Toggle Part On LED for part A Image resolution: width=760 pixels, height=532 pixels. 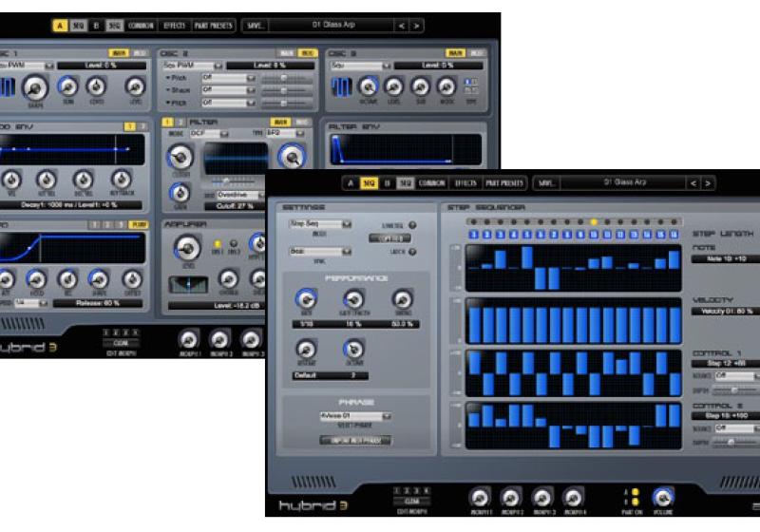635,492
